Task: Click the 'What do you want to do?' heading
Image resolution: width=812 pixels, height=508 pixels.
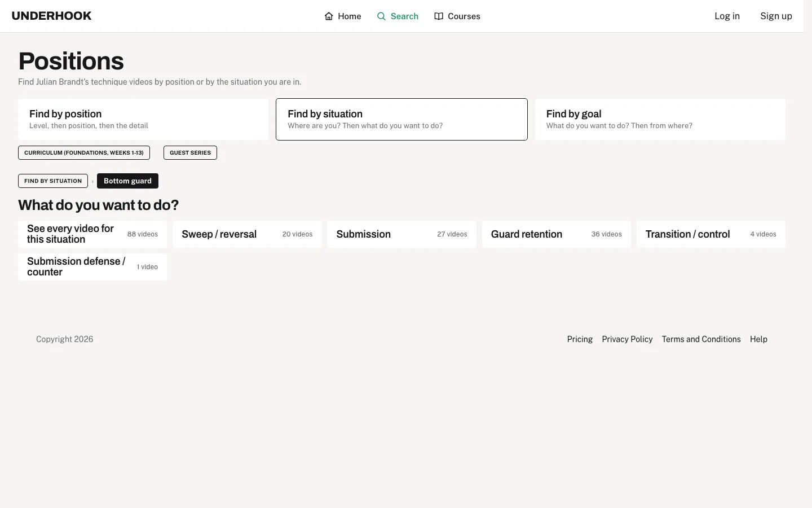Action: [x=98, y=205]
